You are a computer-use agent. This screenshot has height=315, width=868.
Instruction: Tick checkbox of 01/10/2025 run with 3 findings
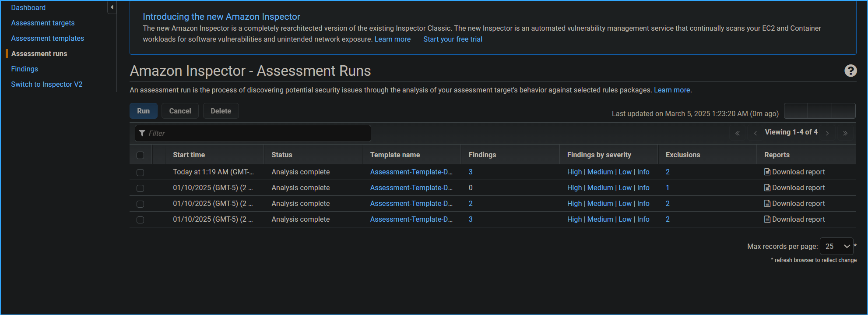tap(140, 220)
